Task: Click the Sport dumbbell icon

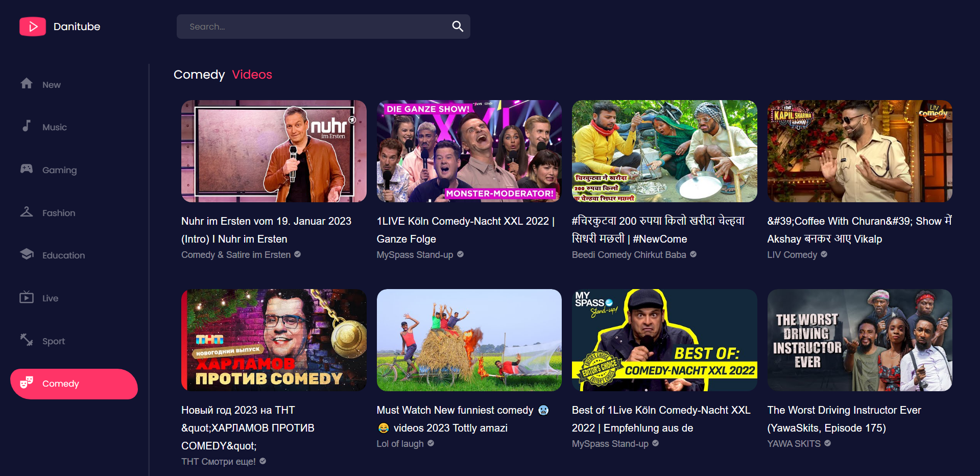Action: [x=27, y=340]
